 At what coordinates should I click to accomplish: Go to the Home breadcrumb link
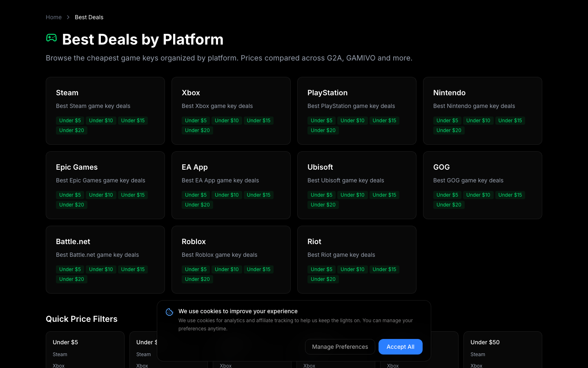click(x=53, y=17)
